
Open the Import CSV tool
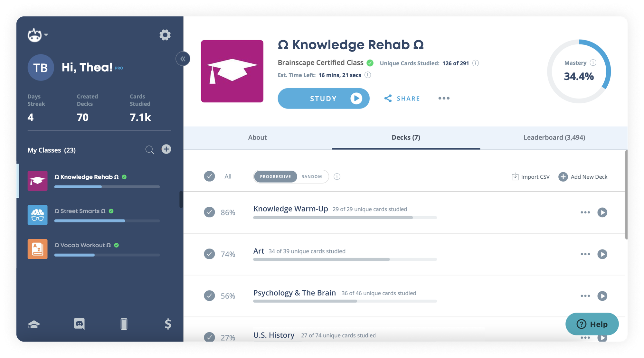[530, 176]
